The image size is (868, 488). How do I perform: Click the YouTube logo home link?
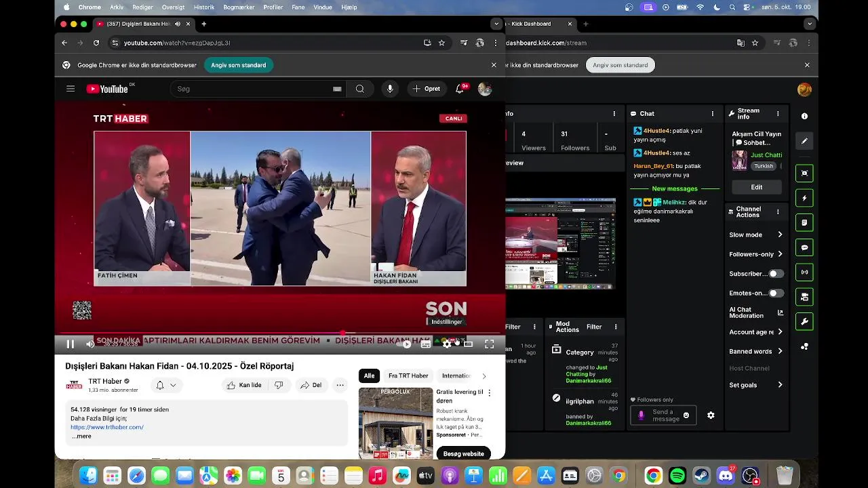point(107,89)
